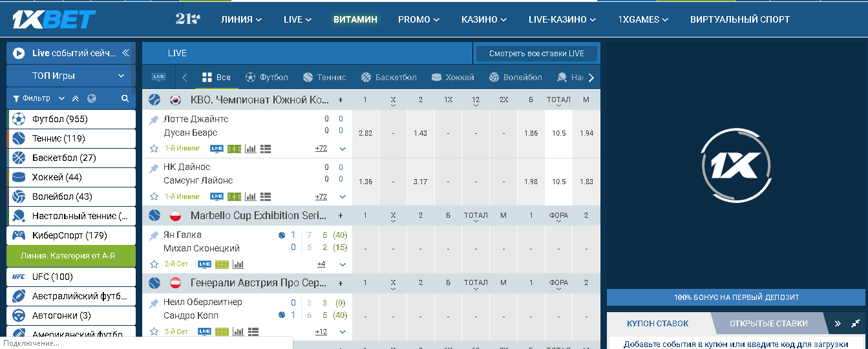The width and height of the screenshot is (868, 349).
Task: Open the ВИТАМИН menu item
Action: 355,19
